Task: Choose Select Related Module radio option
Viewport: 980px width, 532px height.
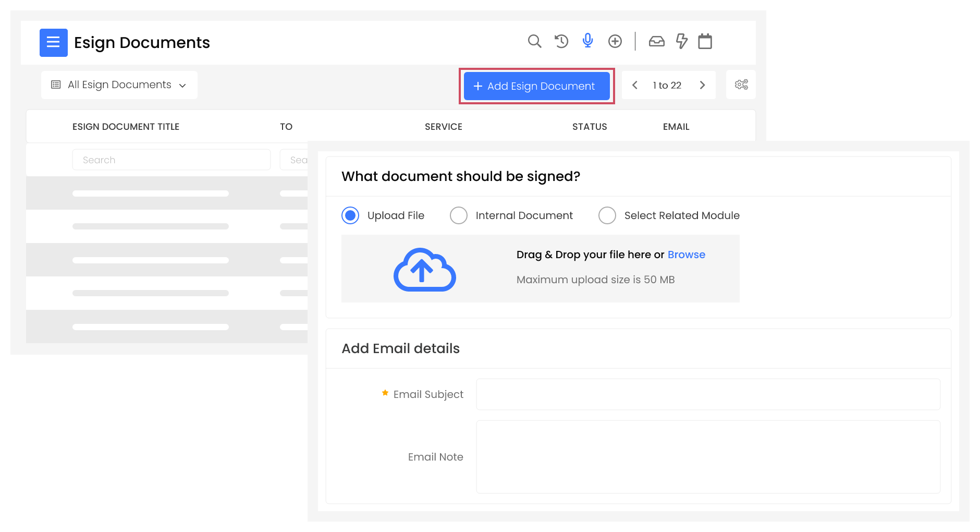Action: [x=607, y=215]
